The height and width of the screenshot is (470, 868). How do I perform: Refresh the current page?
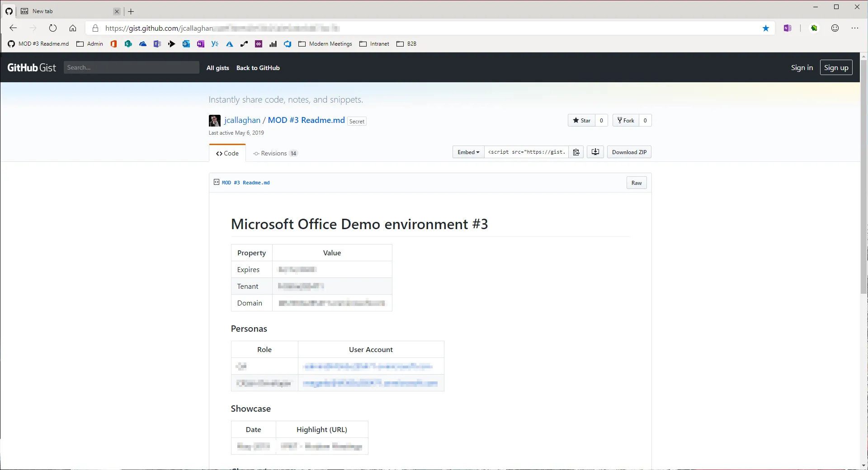53,28
